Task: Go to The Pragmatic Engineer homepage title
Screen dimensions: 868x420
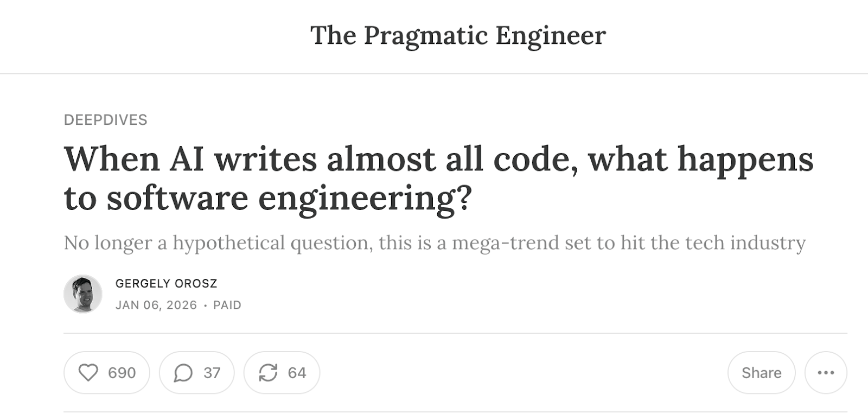Action: (x=458, y=36)
